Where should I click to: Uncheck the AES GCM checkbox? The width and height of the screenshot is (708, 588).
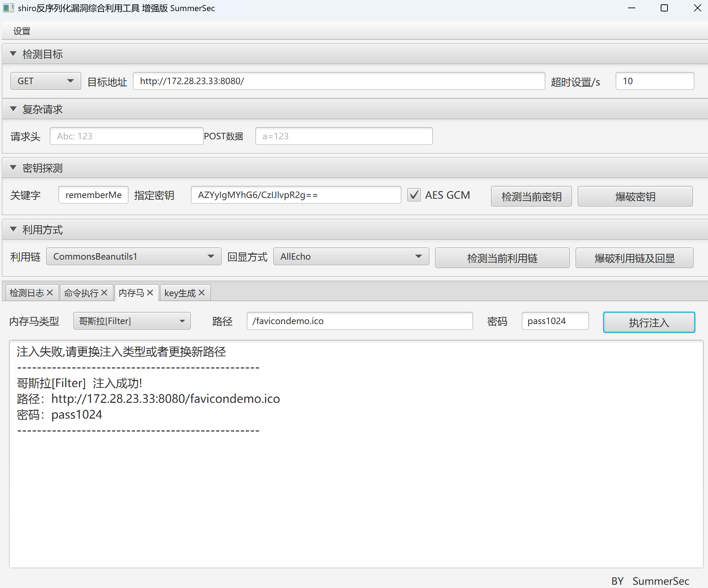[x=414, y=195]
